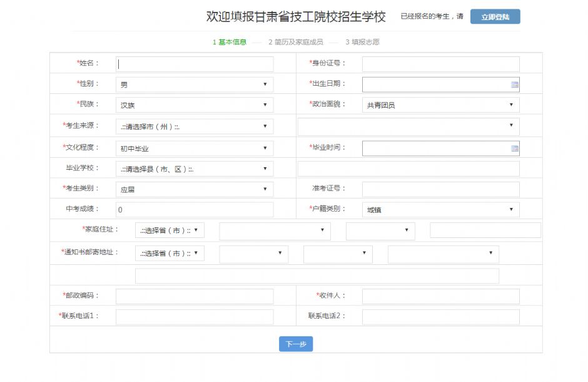Image resolution: width=588 pixels, height=382 pixels.
Task: Open 考生来源 city selection dropdown
Action: pyautogui.click(x=194, y=126)
